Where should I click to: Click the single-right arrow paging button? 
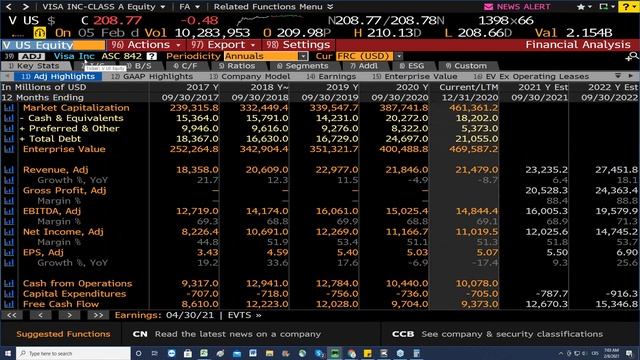[x=69, y=315]
